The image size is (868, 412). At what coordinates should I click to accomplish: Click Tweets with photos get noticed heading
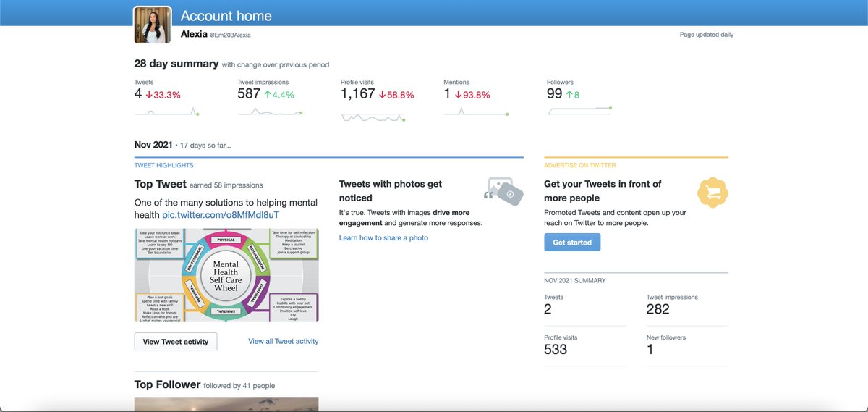tap(391, 191)
